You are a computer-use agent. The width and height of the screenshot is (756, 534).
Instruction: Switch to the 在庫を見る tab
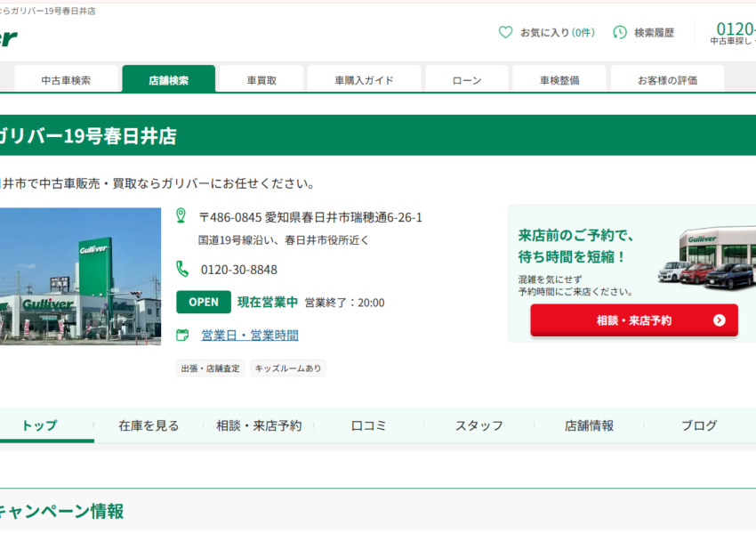[149, 425]
